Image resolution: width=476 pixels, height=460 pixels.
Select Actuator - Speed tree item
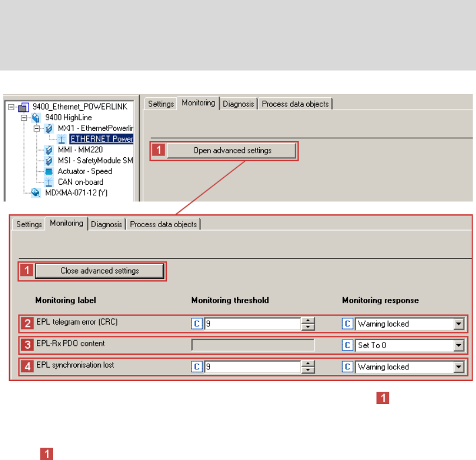(85, 171)
